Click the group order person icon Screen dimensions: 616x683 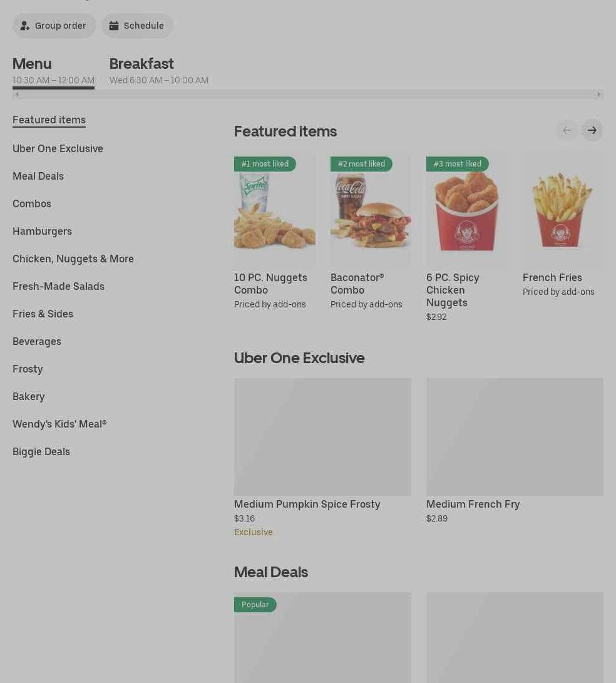click(x=25, y=26)
